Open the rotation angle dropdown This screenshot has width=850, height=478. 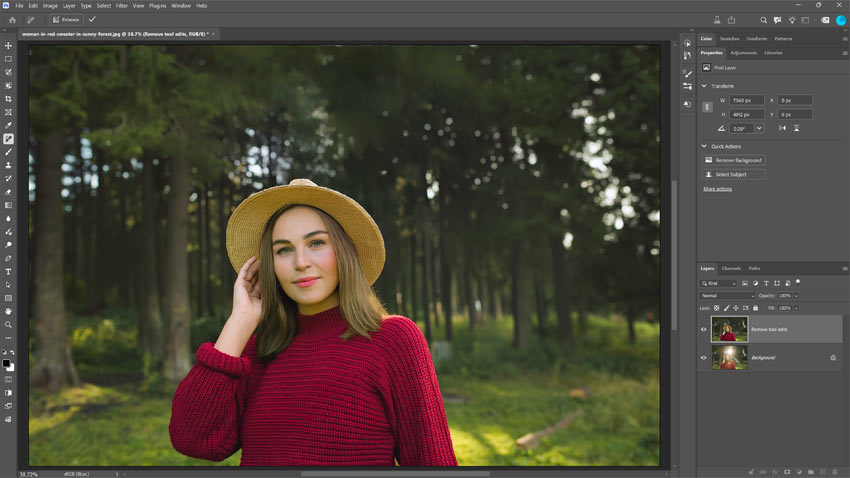pyautogui.click(x=759, y=128)
